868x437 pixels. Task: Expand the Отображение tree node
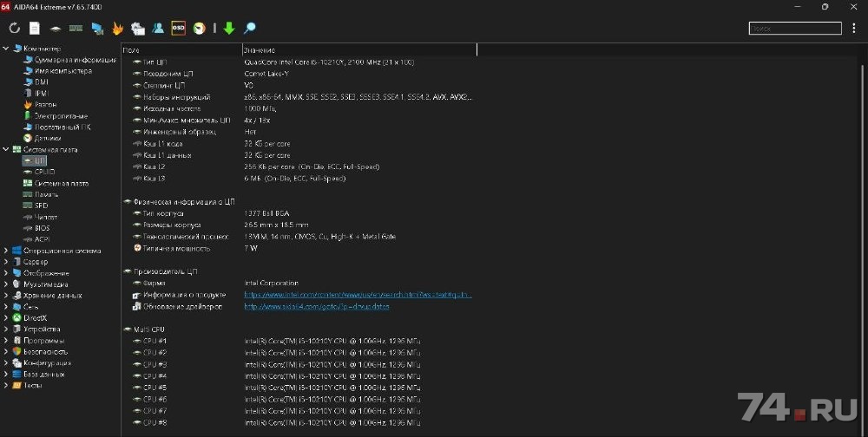coord(5,273)
